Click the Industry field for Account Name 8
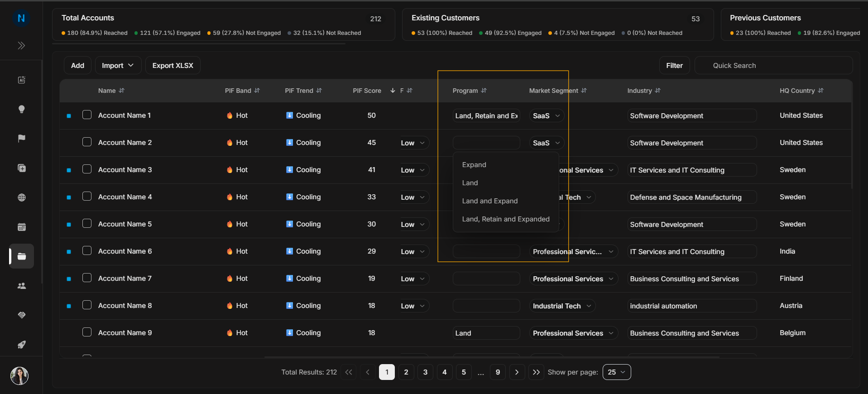 point(692,306)
